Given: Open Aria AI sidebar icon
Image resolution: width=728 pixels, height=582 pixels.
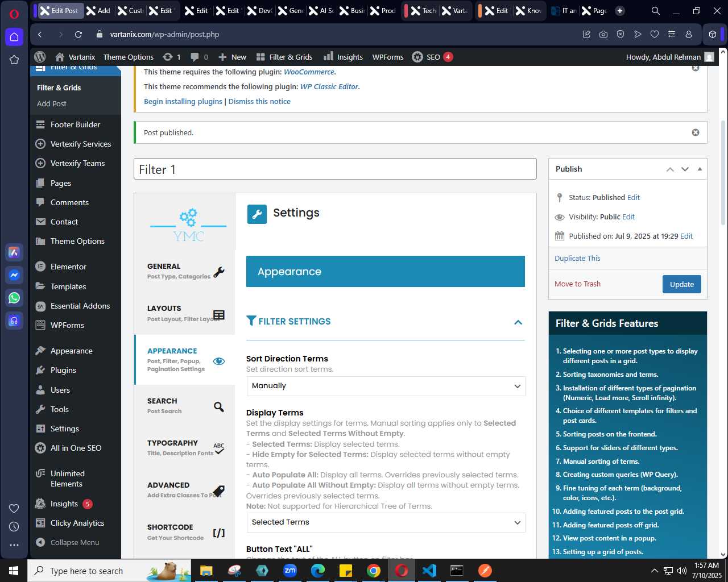Looking at the screenshot, I should pos(14,252).
